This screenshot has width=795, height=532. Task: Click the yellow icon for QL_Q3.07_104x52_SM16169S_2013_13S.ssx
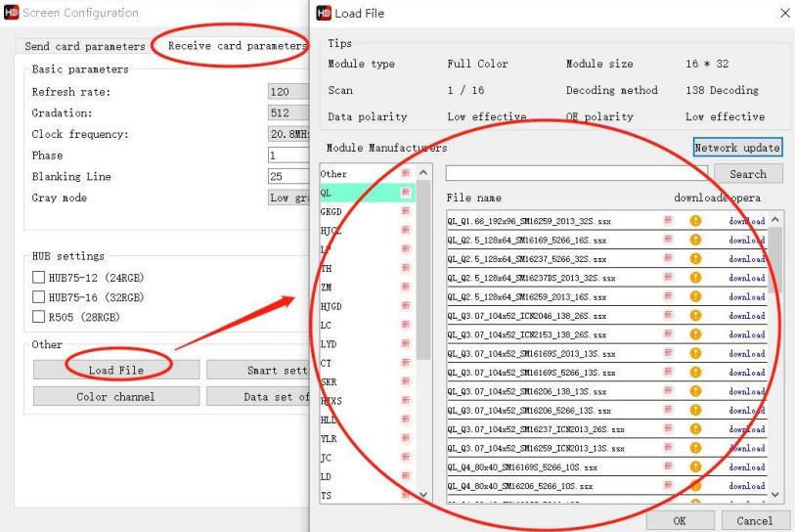point(695,353)
